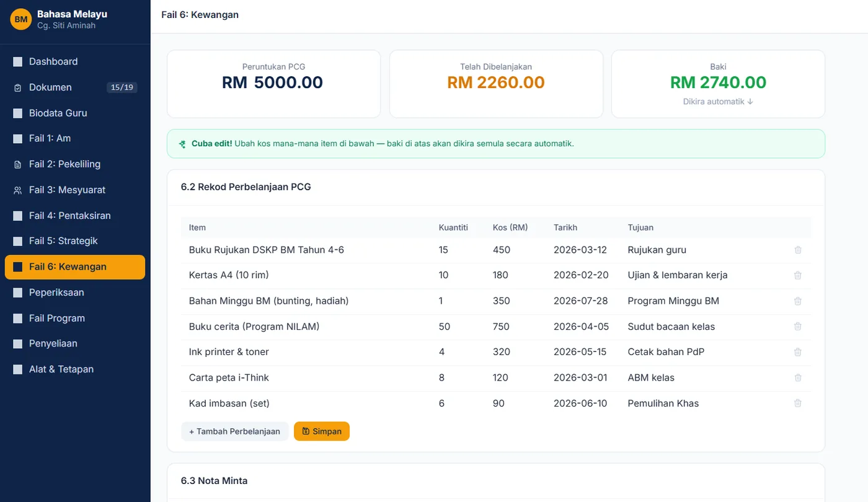The image size is (868, 502).
Task: Click the Fail 3: Mesyuarat people icon
Action: pos(17,190)
